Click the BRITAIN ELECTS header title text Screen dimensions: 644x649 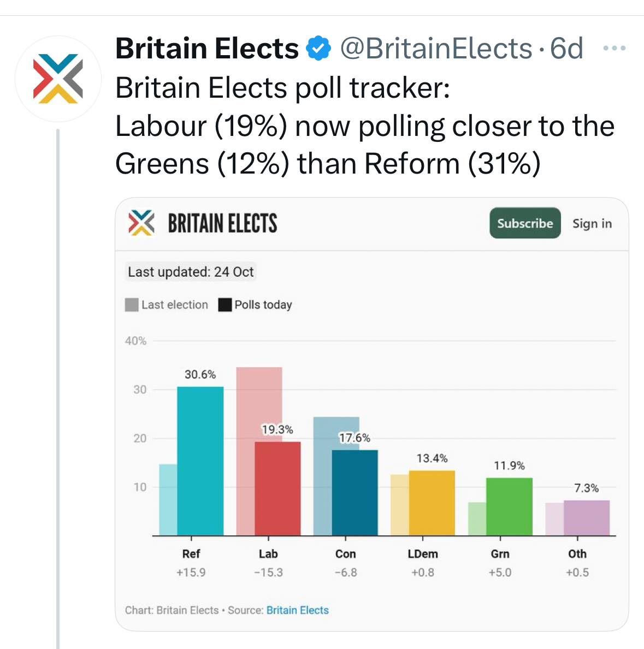[x=222, y=223]
